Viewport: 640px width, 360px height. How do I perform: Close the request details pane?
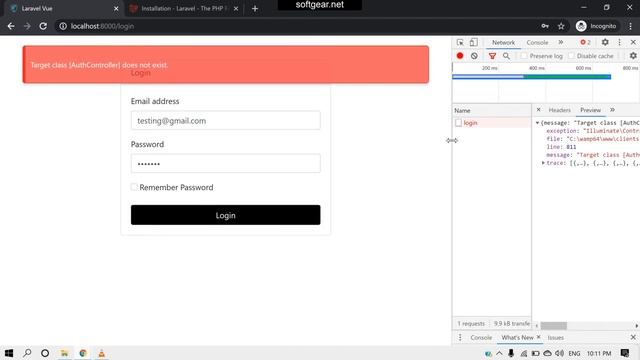tap(538, 110)
